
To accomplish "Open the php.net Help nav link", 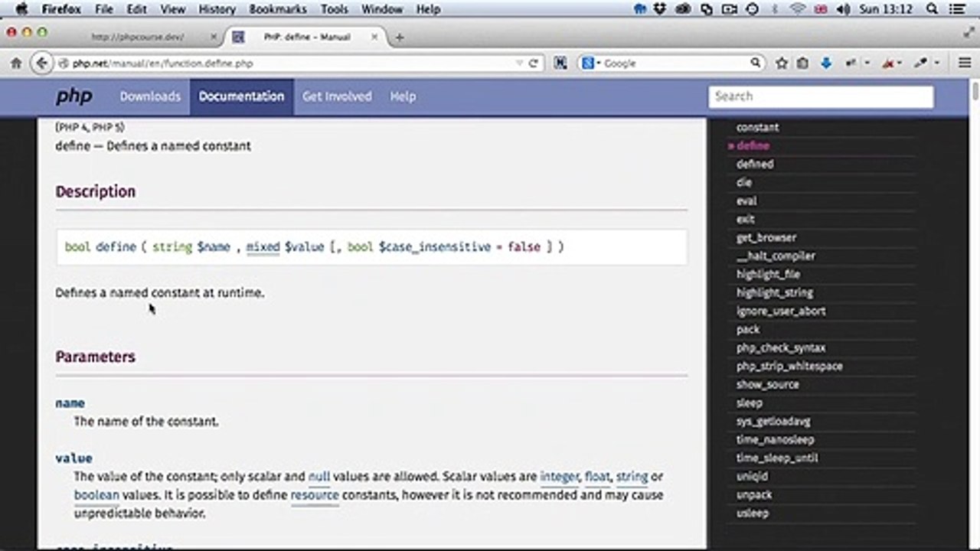I will tap(403, 96).
